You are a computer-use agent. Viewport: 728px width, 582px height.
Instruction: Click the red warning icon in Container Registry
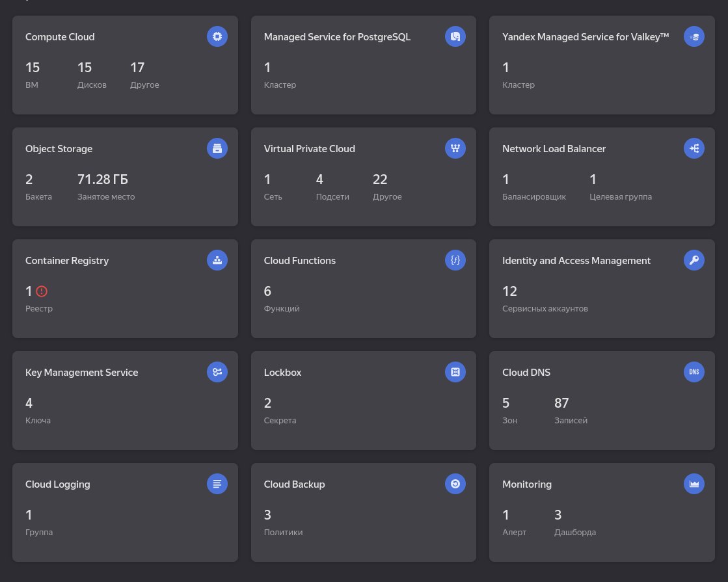click(42, 291)
